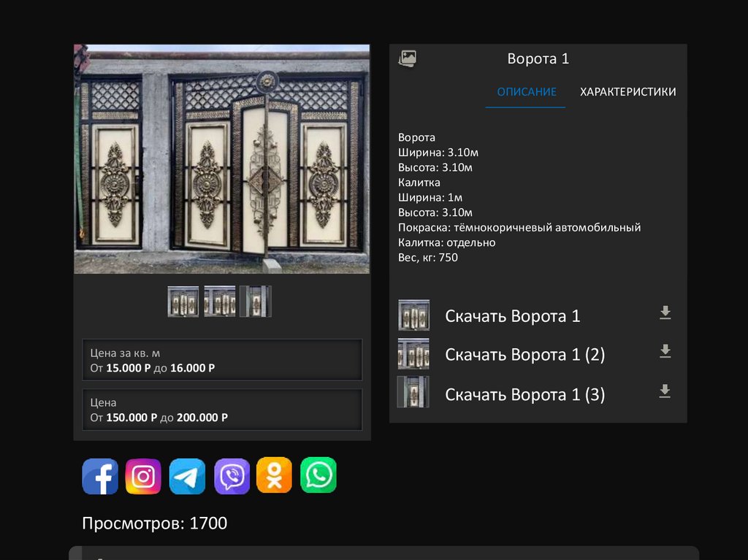Click the Скачать Ворота 1 (2) link
Screen dimensions: 748x560
click(x=524, y=355)
